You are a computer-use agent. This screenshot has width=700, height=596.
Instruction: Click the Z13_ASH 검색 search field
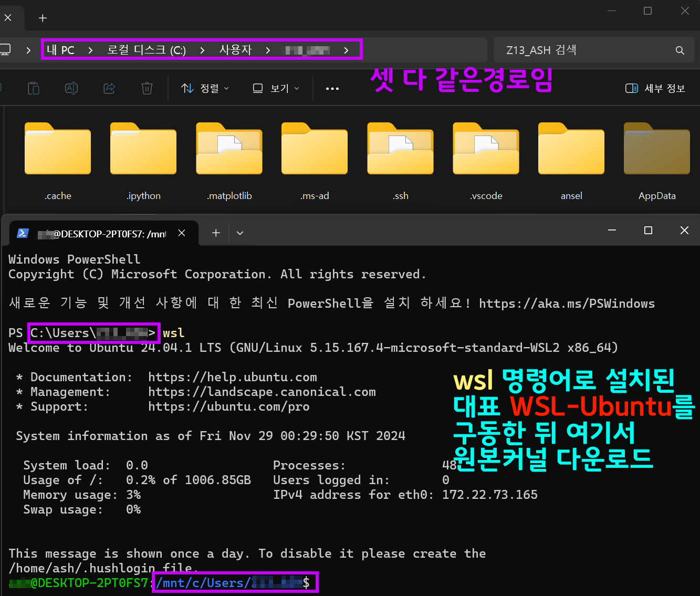[594, 50]
